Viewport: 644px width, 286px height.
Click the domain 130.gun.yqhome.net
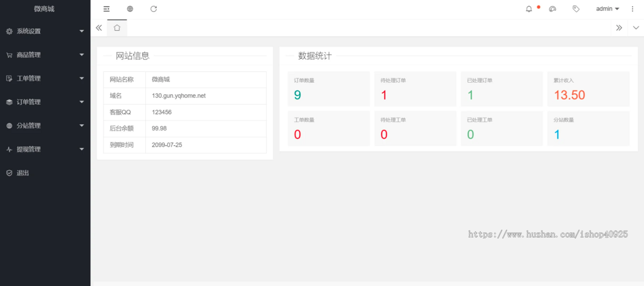(179, 96)
